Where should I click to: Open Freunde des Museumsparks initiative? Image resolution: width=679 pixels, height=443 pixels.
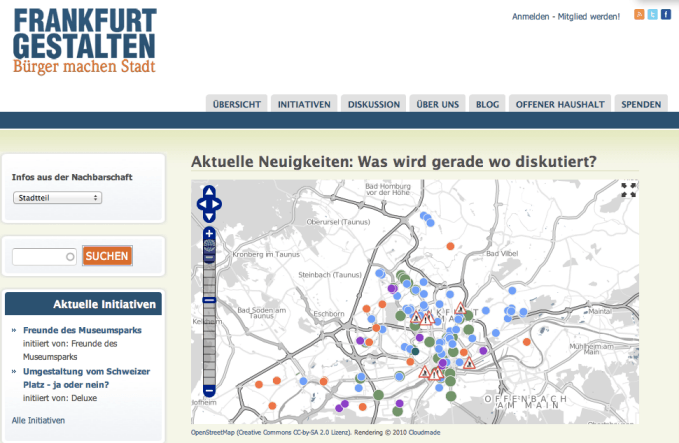[82, 330]
